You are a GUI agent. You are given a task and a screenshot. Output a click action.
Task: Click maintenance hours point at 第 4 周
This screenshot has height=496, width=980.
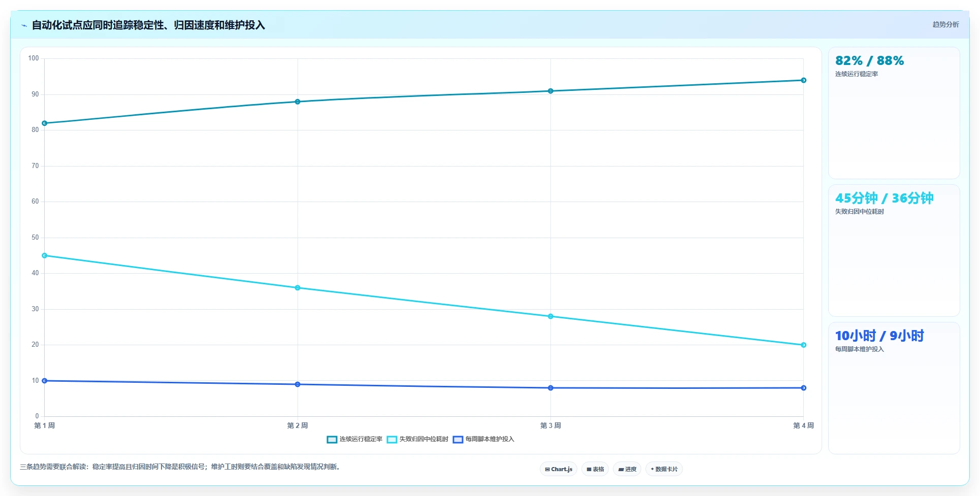point(803,388)
